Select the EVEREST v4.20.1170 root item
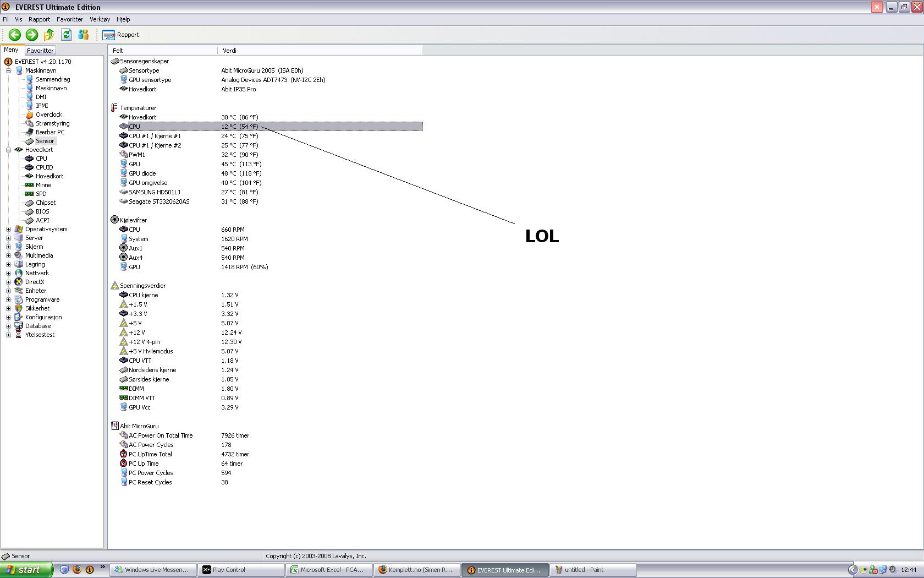924x578 pixels. (x=43, y=62)
